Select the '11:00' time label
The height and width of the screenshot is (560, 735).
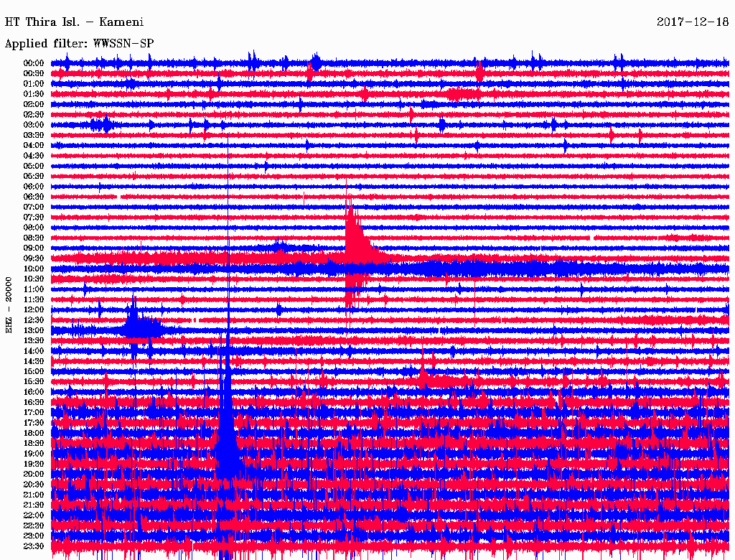[x=34, y=289]
